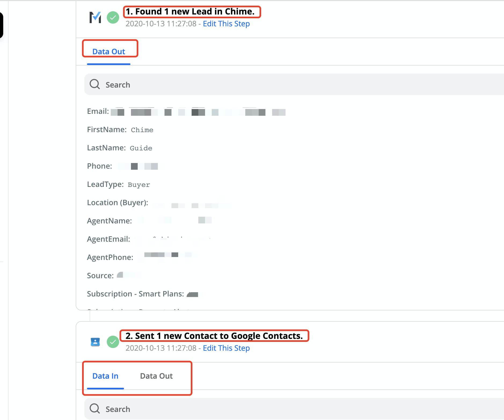Click the 'Subscription - Smart Plans' field label
The width and height of the screenshot is (504, 420).
(135, 294)
